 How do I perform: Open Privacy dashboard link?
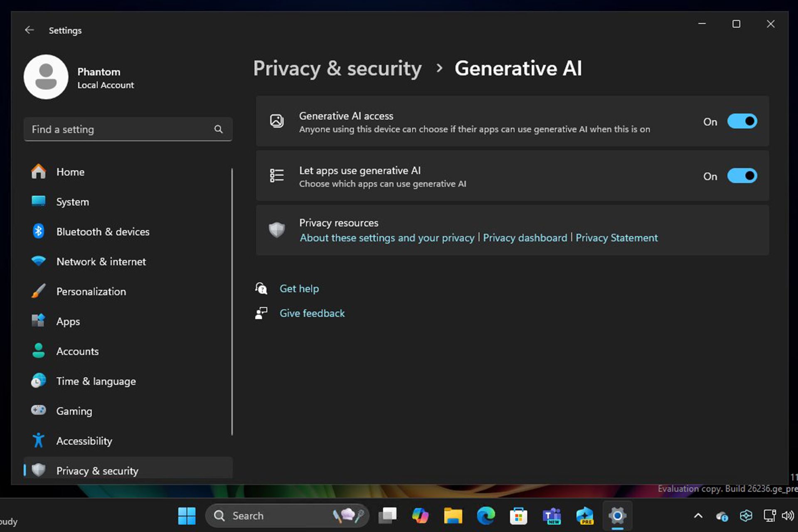525,237
